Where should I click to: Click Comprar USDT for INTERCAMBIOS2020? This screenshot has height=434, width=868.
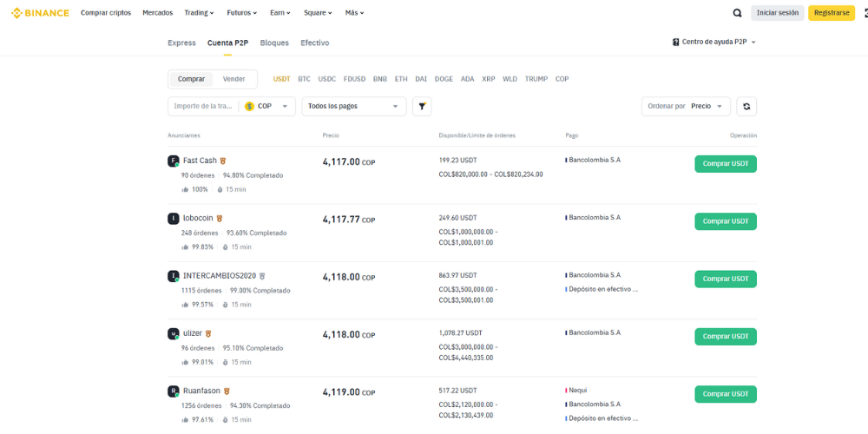725,279
